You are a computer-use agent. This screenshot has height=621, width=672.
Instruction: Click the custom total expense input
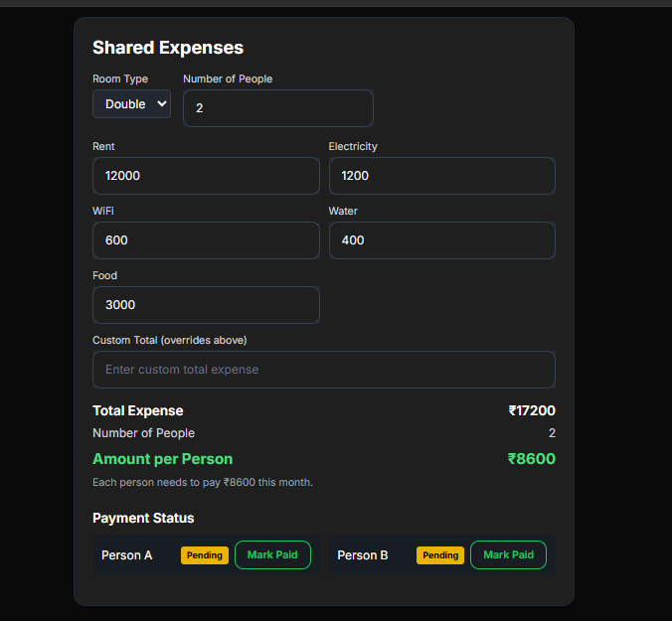pos(323,370)
